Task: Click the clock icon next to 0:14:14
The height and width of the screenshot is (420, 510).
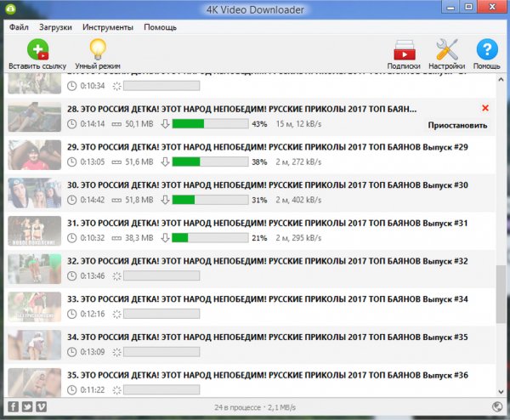Action: click(71, 124)
